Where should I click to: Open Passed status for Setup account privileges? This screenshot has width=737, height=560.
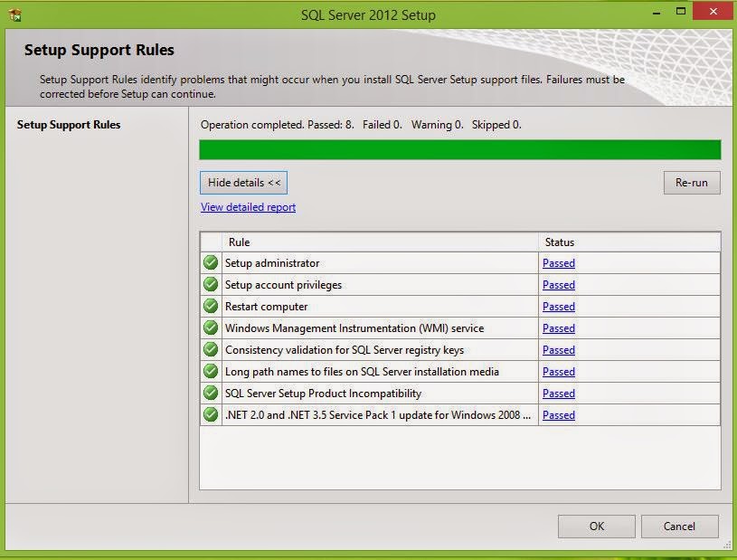(558, 285)
